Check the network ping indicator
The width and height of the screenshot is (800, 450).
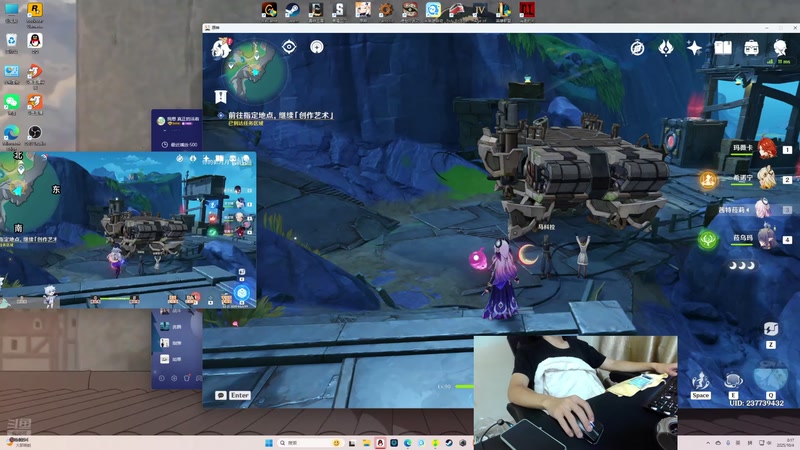(x=779, y=61)
